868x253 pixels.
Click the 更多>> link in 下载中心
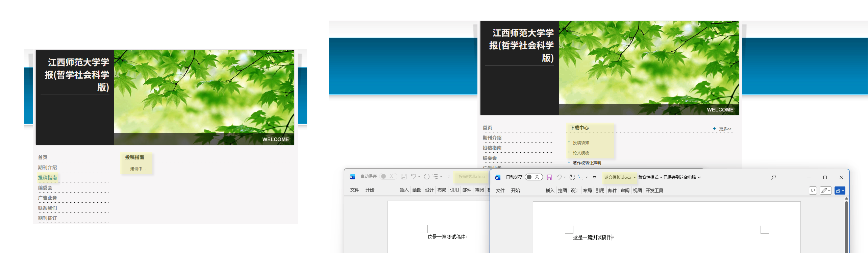click(x=725, y=129)
